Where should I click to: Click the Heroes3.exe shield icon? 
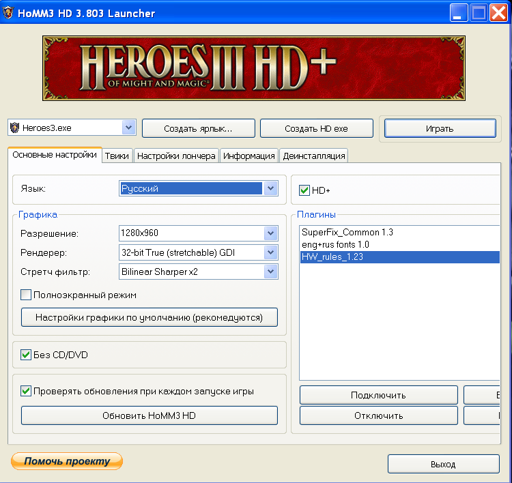tap(14, 127)
